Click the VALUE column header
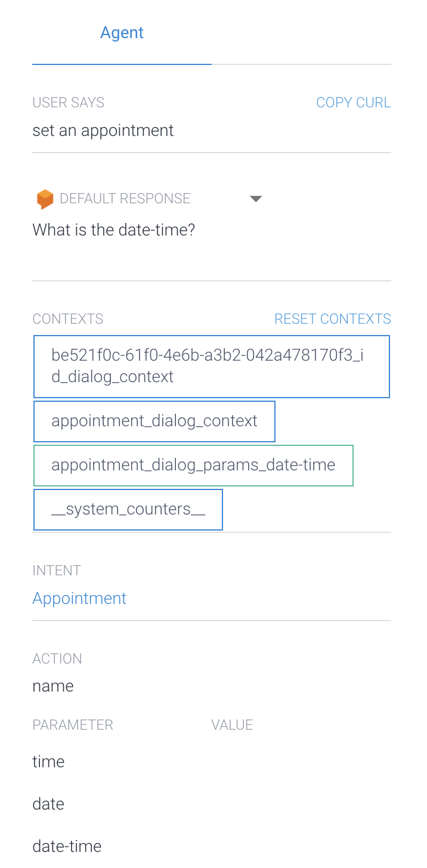 [x=232, y=724]
